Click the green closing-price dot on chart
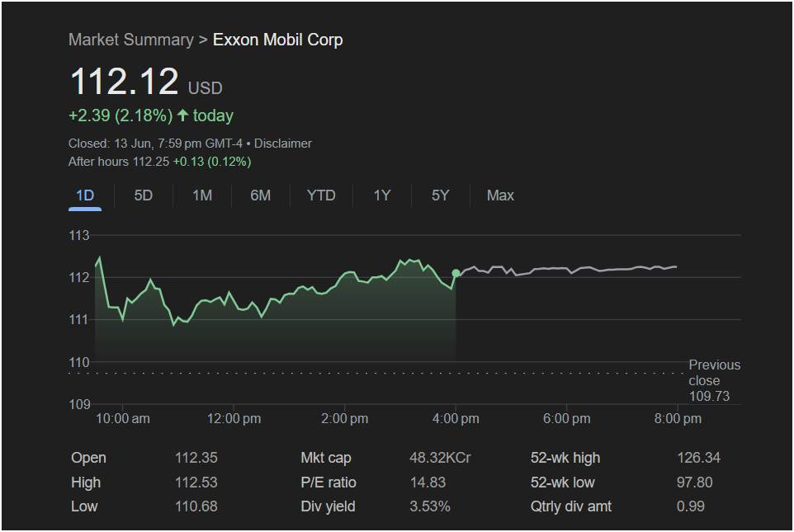 (456, 273)
